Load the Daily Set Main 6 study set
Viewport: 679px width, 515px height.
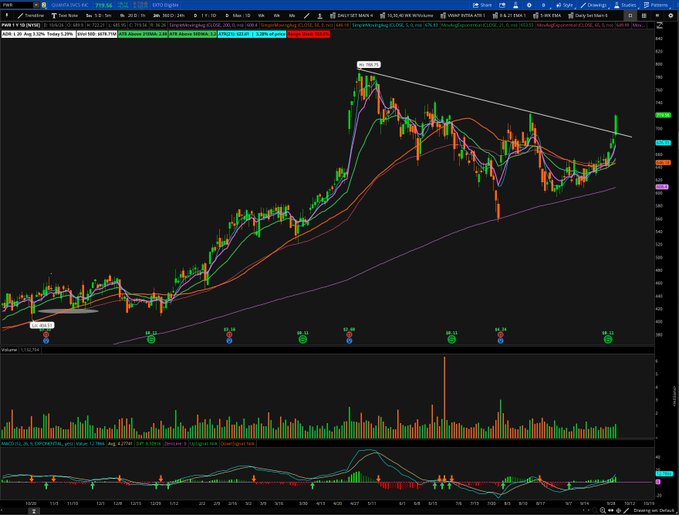pyautogui.click(x=588, y=16)
